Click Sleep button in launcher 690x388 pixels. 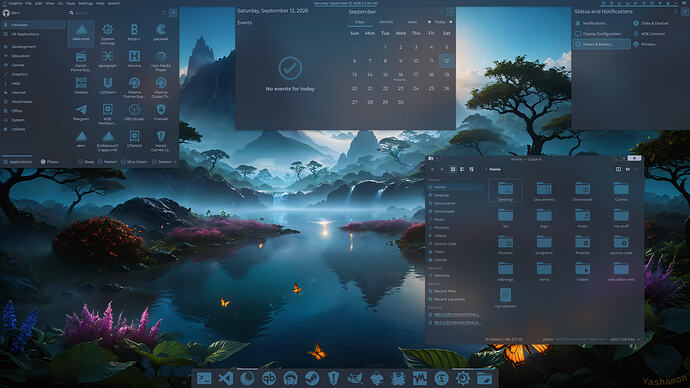pos(86,161)
